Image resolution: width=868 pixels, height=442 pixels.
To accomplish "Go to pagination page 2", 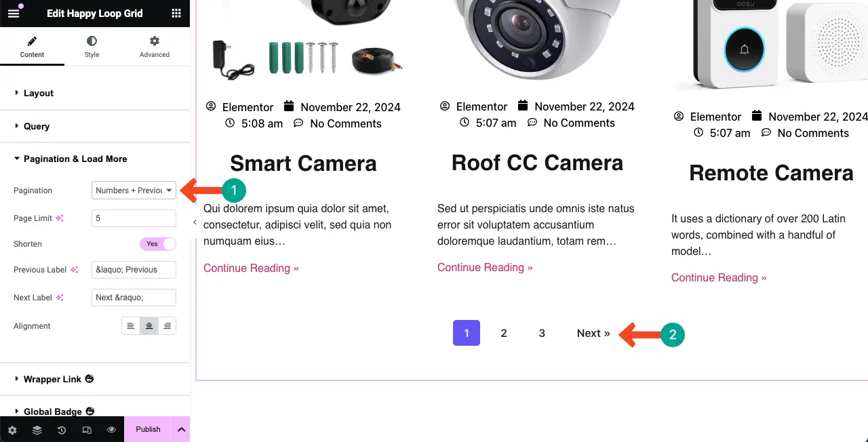I will 504,334.
